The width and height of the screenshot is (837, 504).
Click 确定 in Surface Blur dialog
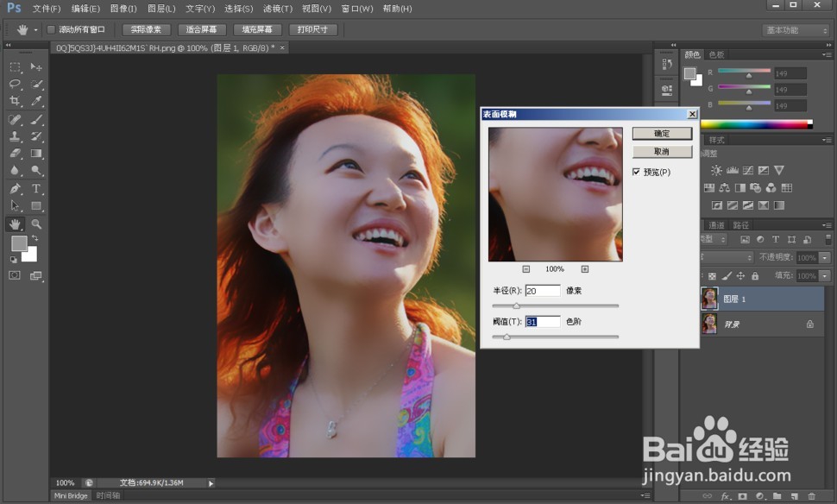click(662, 134)
